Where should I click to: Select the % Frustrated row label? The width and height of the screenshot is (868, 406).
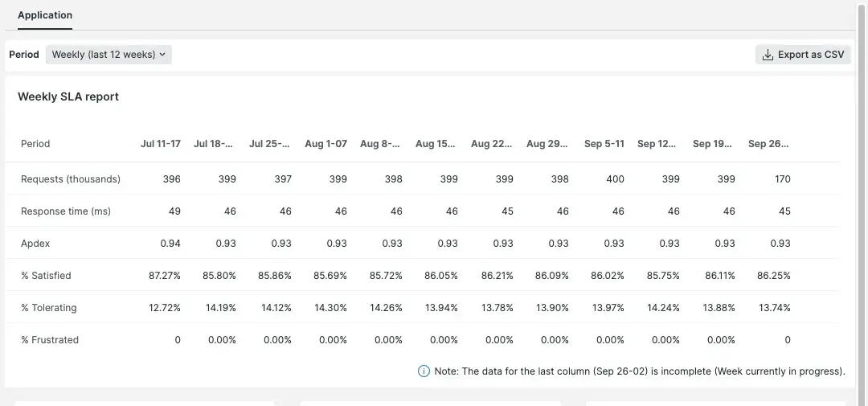50,340
